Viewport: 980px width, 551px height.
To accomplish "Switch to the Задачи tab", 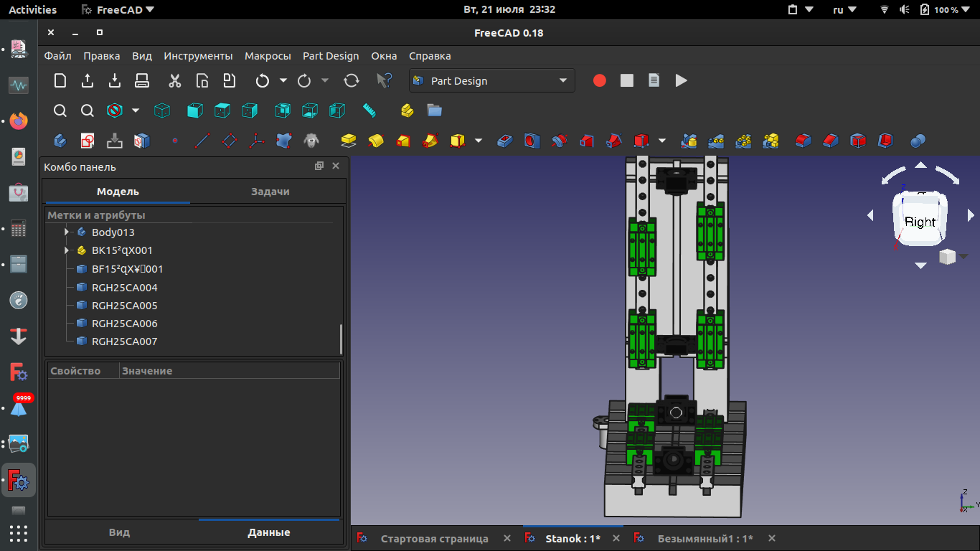I will pos(270,192).
